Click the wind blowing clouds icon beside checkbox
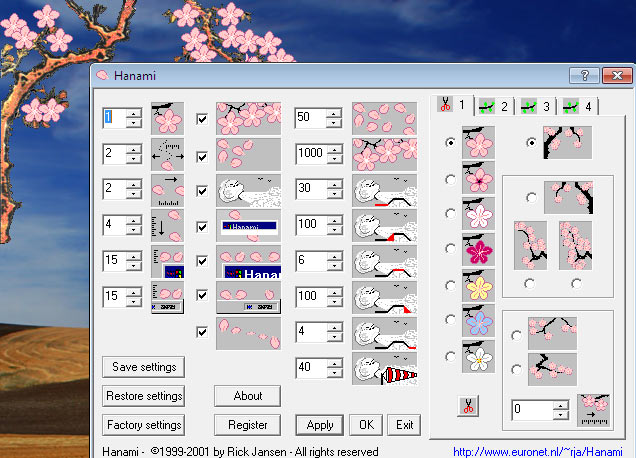Viewport: 636px width, 458px height. click(248, 190)
